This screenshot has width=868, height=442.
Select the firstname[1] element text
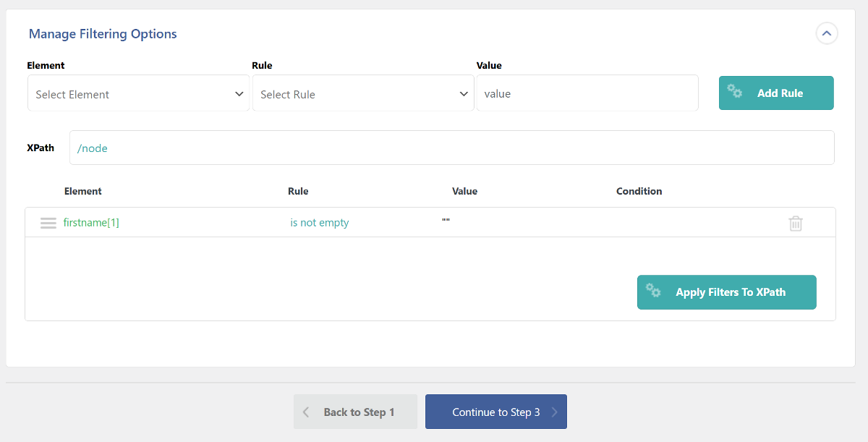[x=91, y=223]
